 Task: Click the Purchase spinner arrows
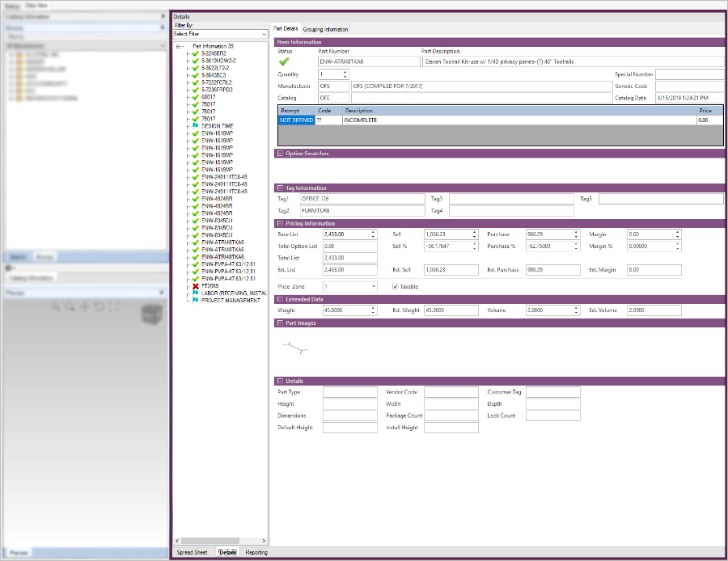tap(576, 234)
